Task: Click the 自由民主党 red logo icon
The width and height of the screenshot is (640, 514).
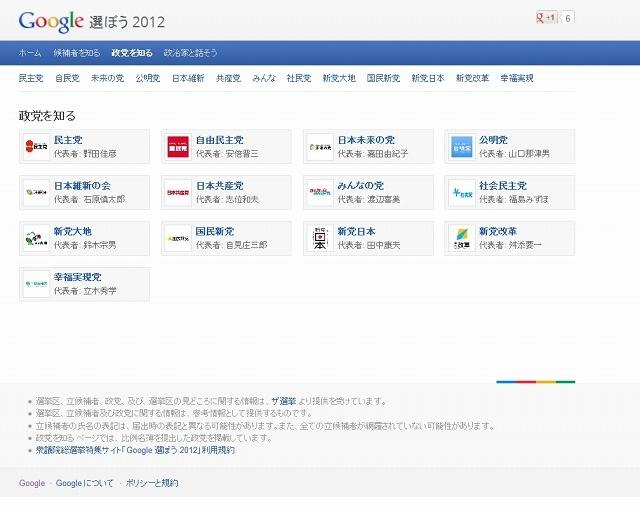Action: pyautogui.click(x=178, y=147)
